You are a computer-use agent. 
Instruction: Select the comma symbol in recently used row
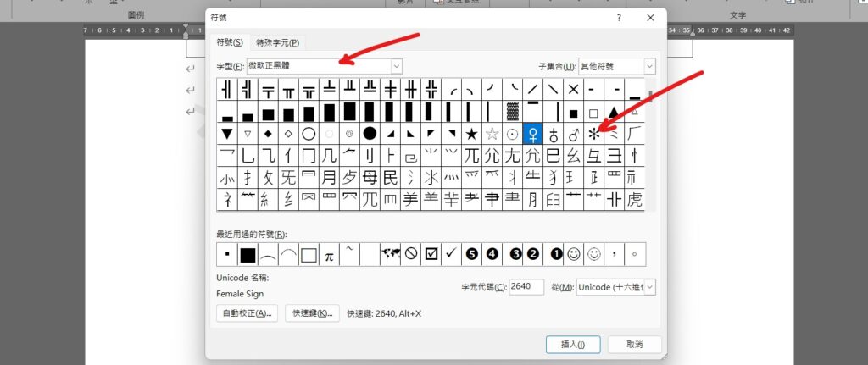pos(615,254)
